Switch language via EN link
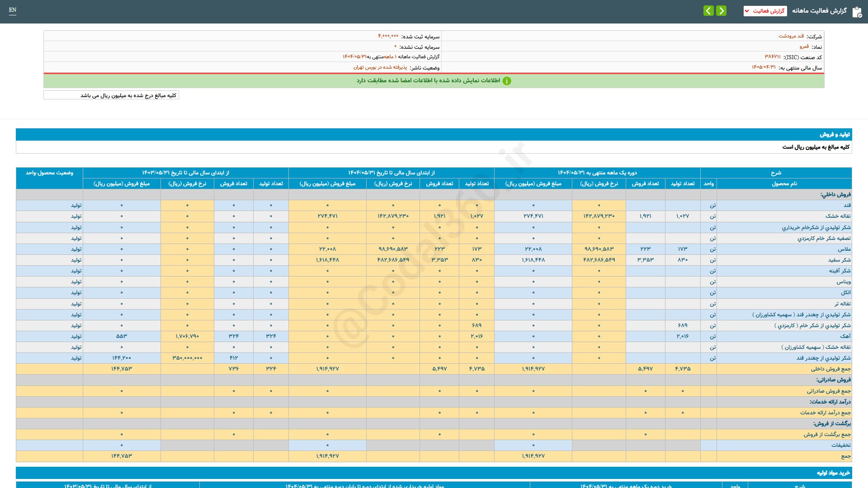Screen dimensions: 868x488 coord(13,10)
